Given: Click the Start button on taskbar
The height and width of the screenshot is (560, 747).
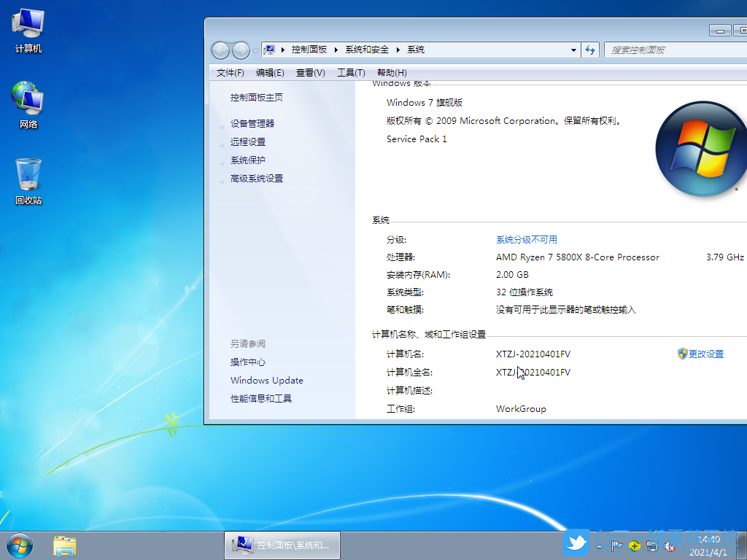Looking at the screenshot, I should pos(18,545).
